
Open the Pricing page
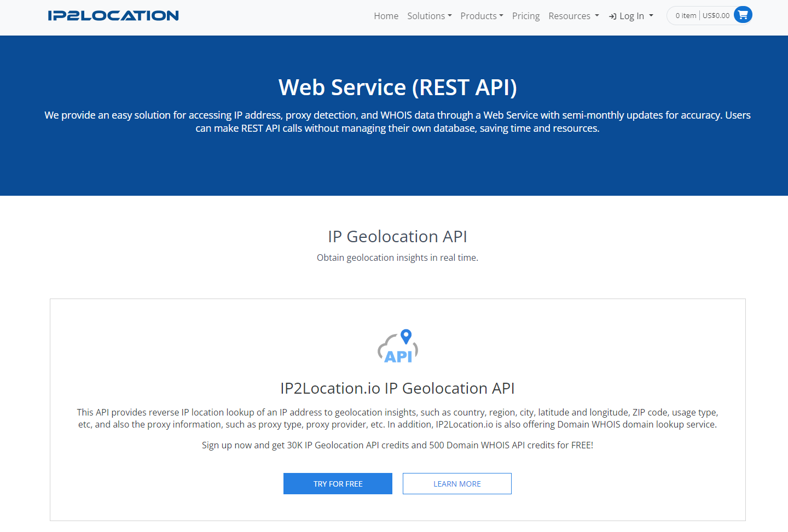pos(526,16)
